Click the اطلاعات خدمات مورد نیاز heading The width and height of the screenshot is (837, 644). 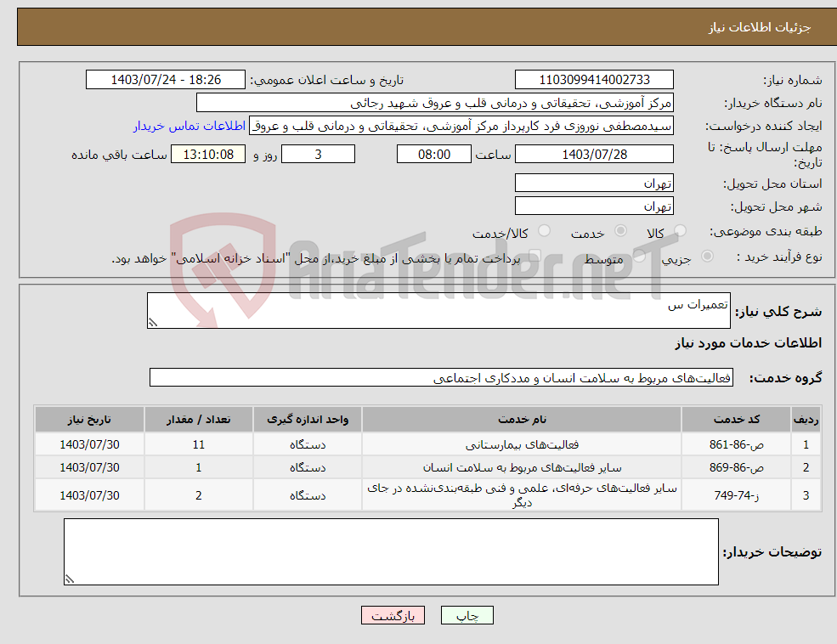[748, 342]
